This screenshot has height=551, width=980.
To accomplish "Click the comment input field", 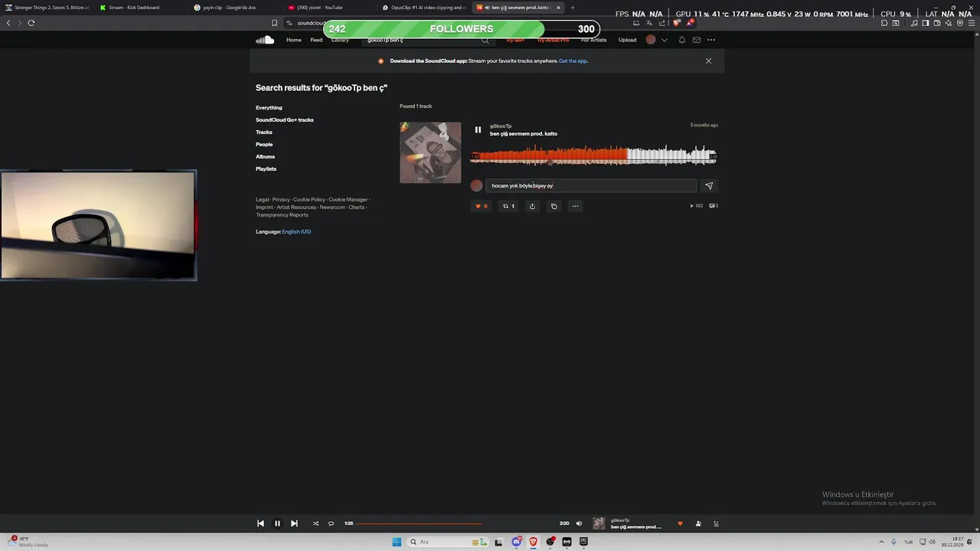I will pos(591,186).
